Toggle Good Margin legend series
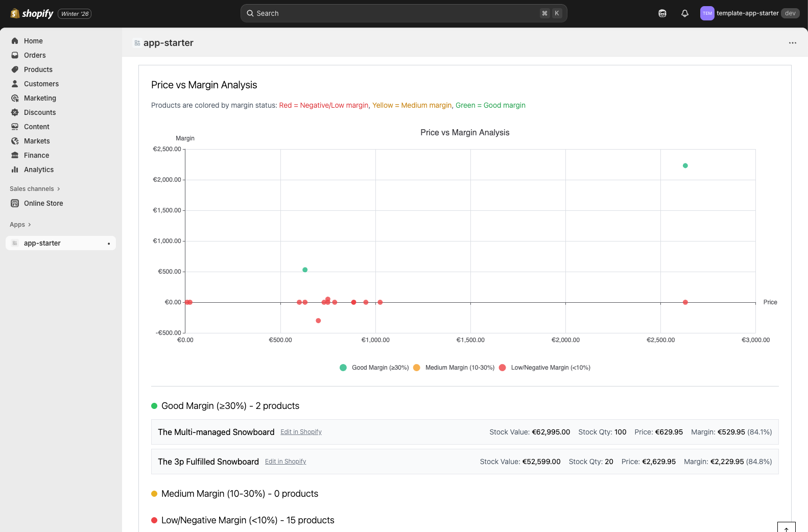This screenshot has width=808, height=532. [374, 368]
